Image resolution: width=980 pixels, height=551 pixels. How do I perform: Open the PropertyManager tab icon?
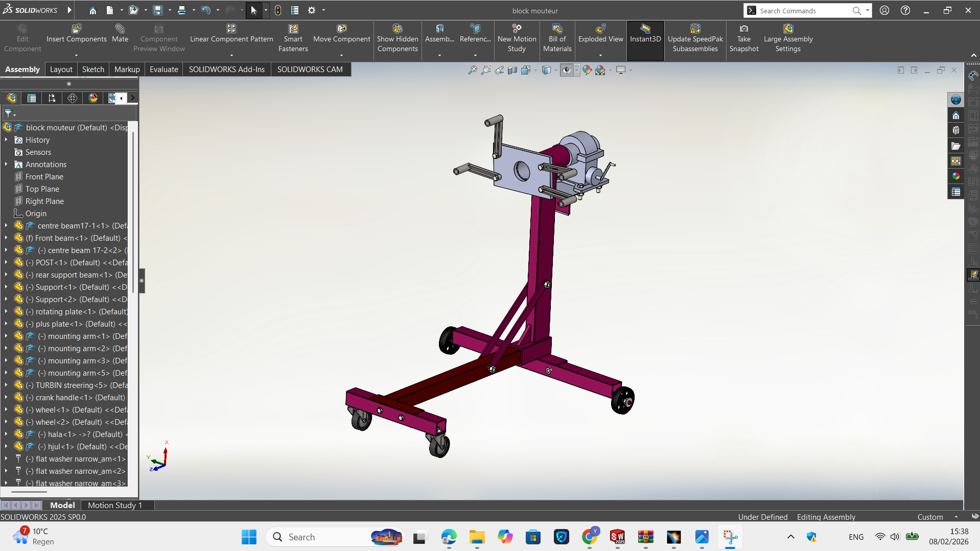tap(32, 98)
